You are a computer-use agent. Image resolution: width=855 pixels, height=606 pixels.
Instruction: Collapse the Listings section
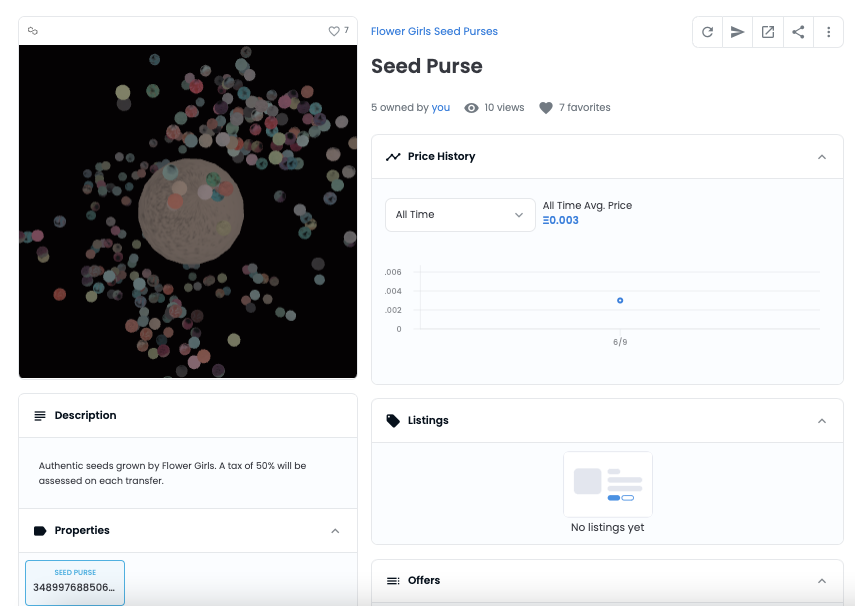pos(822,421)
